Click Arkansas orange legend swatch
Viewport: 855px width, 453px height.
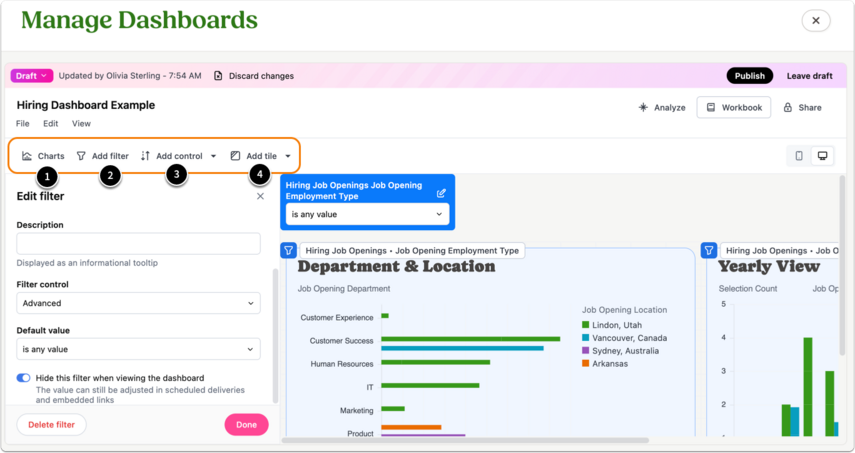586,364
